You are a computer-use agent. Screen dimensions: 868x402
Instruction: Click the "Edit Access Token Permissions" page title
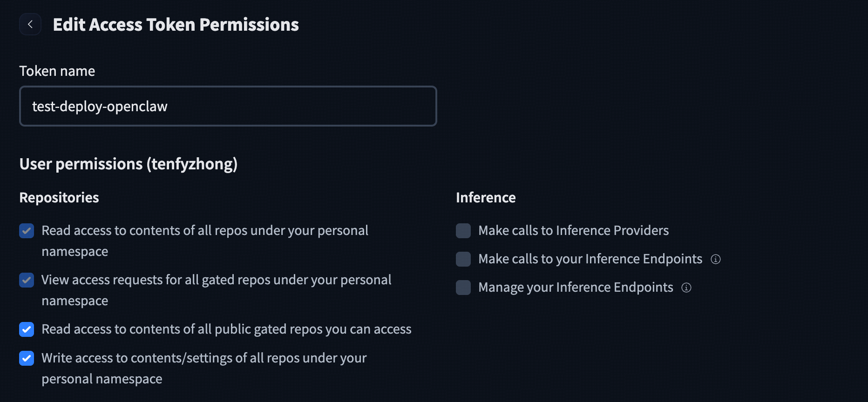[x=176, y=25]
